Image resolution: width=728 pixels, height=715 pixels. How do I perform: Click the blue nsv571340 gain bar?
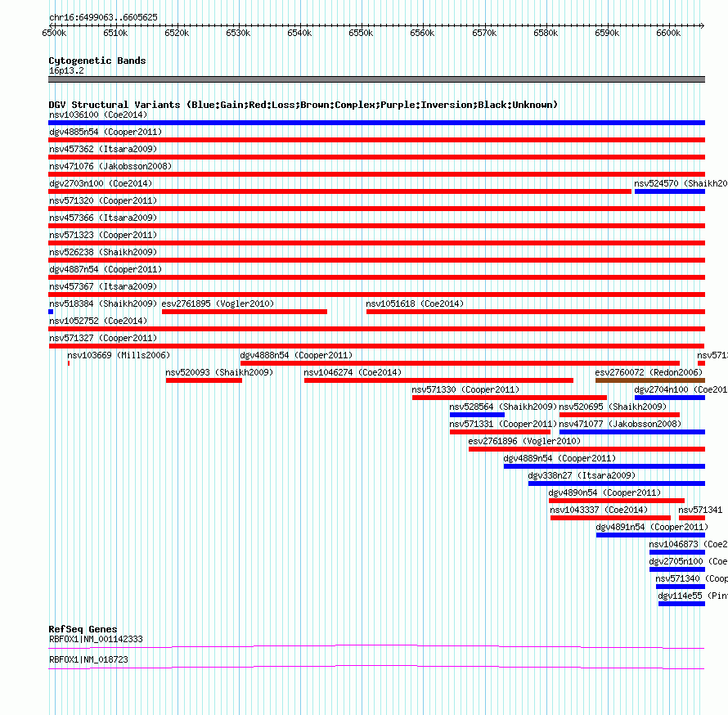coord(681,587)
